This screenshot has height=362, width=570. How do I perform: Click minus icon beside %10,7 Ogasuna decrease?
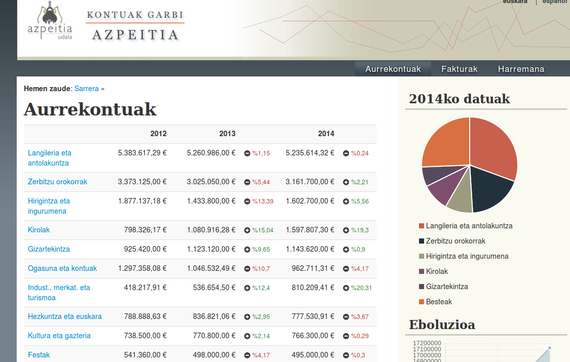pos(247,269)
